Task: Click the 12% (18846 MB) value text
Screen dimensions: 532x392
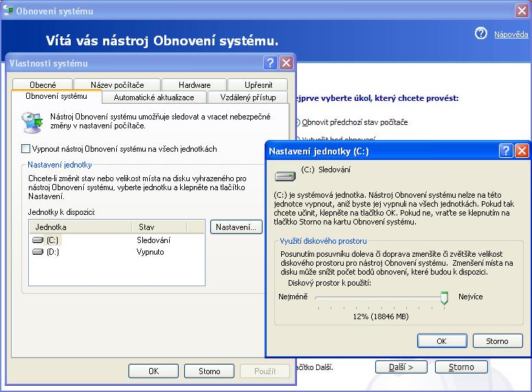Action: click(381, 316)
